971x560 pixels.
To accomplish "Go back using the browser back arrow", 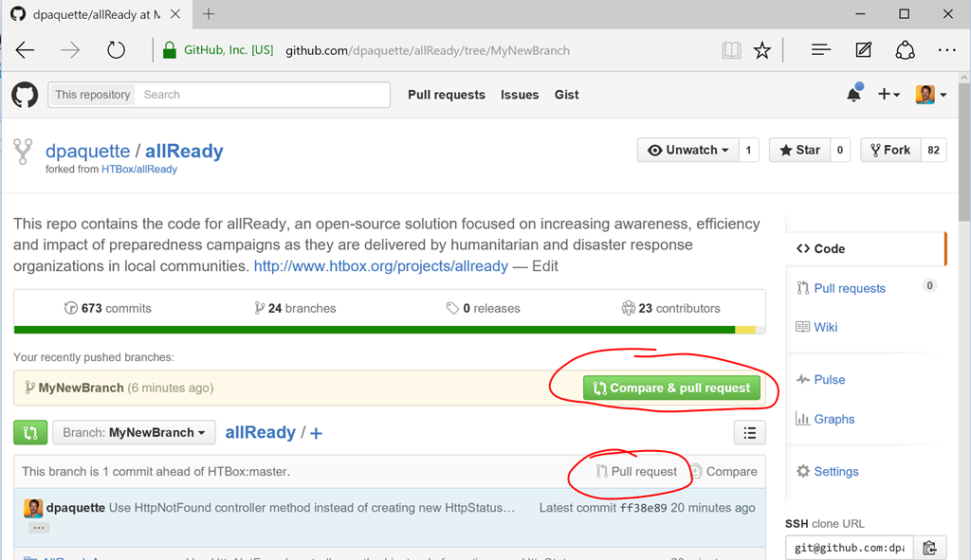I will coord(26,50).
